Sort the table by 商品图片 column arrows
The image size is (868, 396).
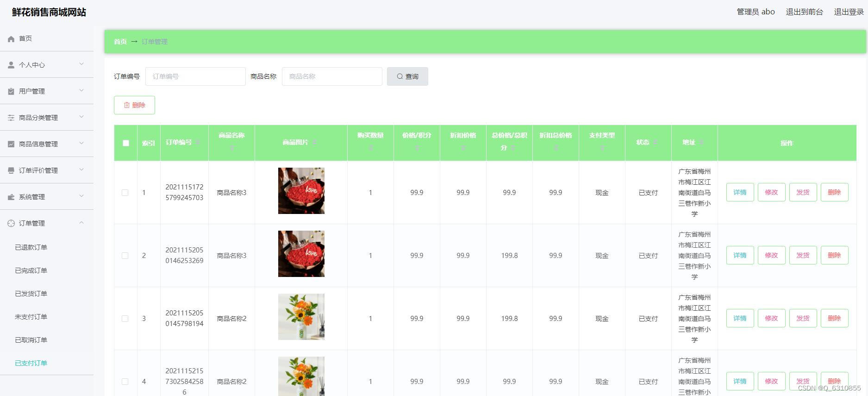pos(314,142)
